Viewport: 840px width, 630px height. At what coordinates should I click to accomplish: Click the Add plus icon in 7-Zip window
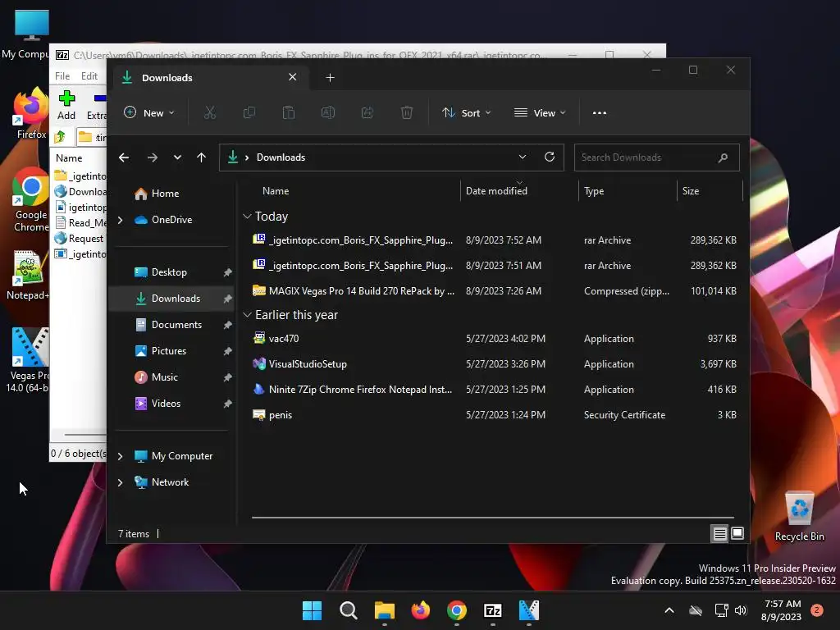coord(66,98)
